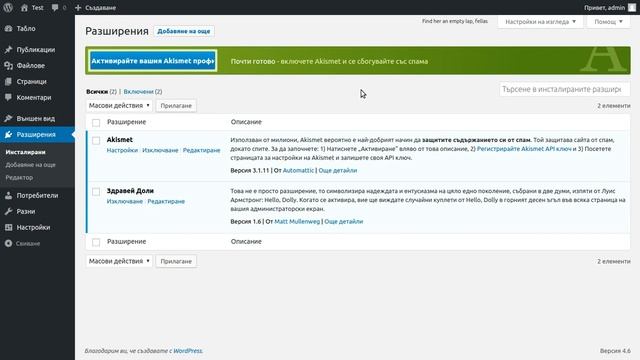Click Версия 1.6 text in Здравей Доли row
The width and height of the screenshot is (640, 360).
(246, 221)
